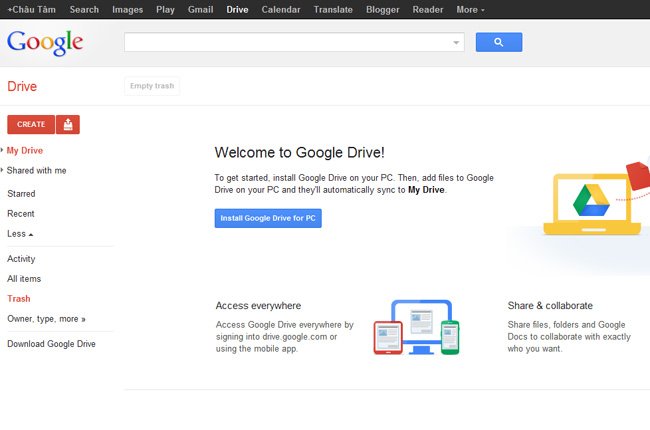Open Translate from the top bar

pyautogui.click(x=333, y=10)
